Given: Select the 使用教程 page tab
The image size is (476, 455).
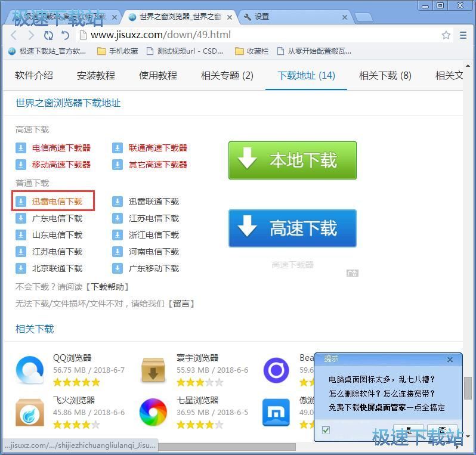Looking at the screenshot, I should tap(158, 75).
